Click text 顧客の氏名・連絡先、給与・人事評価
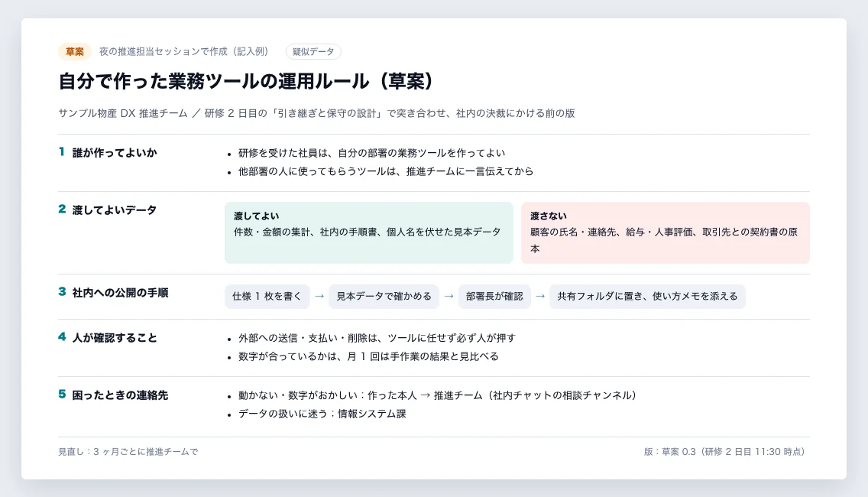Image resolution: width=868 pixels, height=497 pixels. click(664, 240)
